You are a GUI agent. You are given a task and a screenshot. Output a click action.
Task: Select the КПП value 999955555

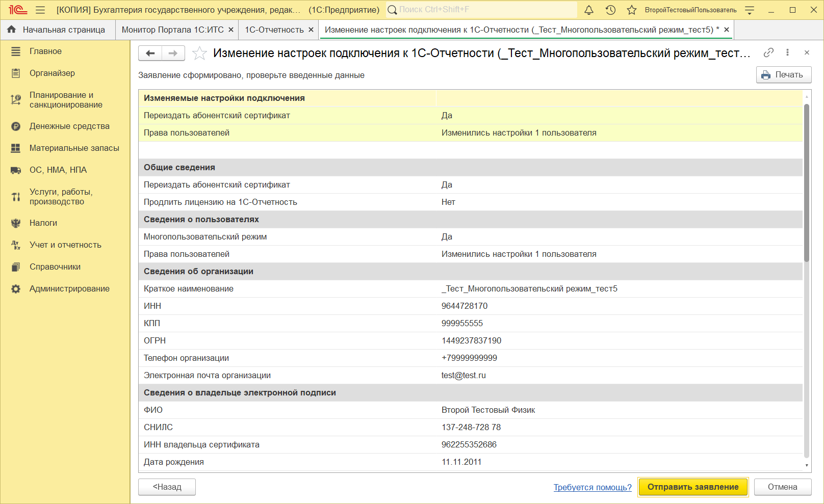point(462,324)
